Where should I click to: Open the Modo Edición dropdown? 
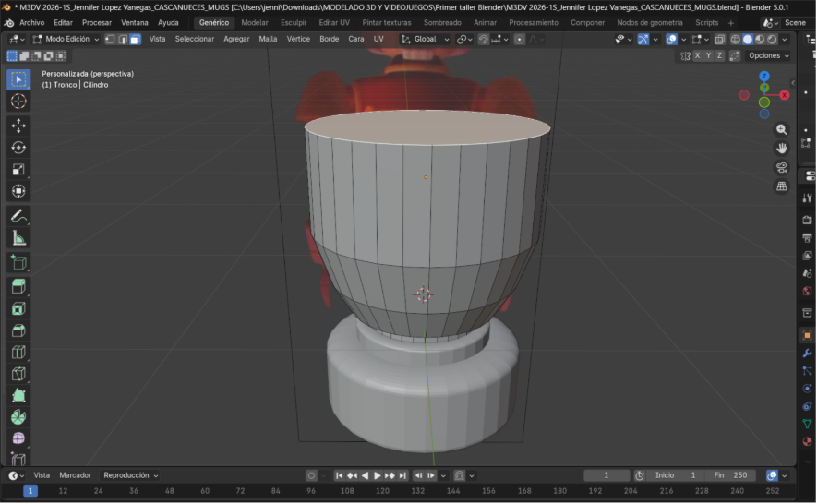point(66,40)
